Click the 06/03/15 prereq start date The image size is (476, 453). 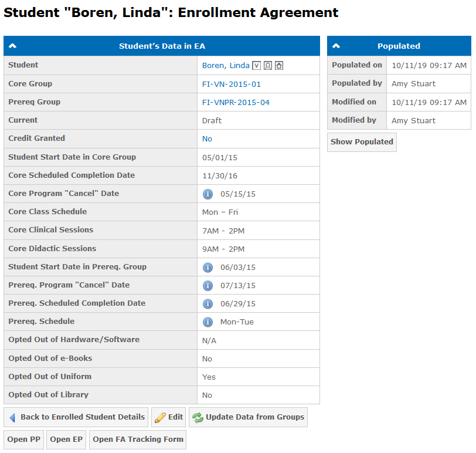(238, 268)
